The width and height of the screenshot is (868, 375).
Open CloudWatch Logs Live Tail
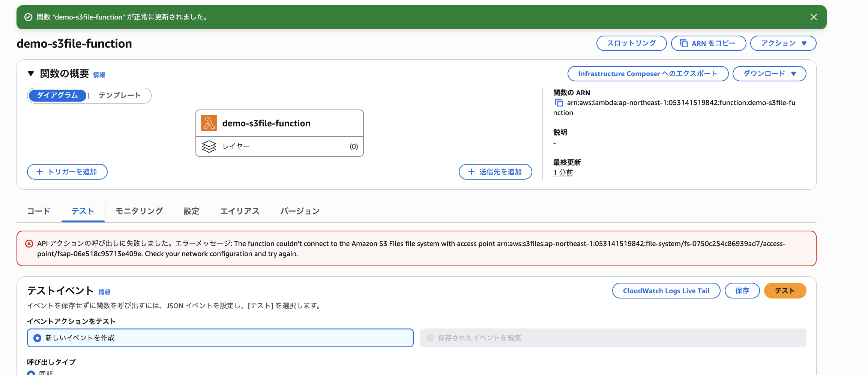666,290
